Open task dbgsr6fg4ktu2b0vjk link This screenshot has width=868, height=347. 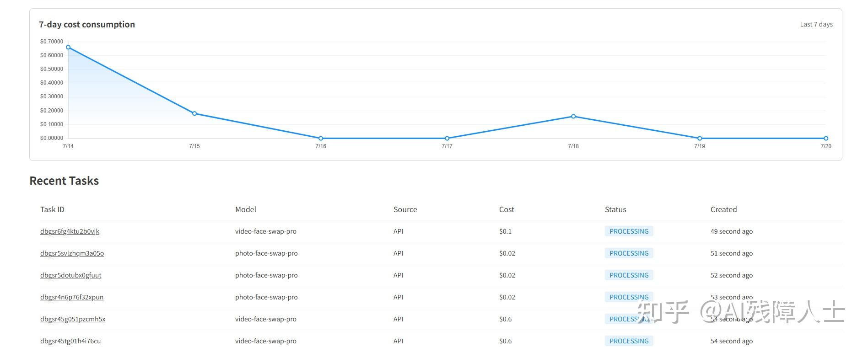click(70, 231)
